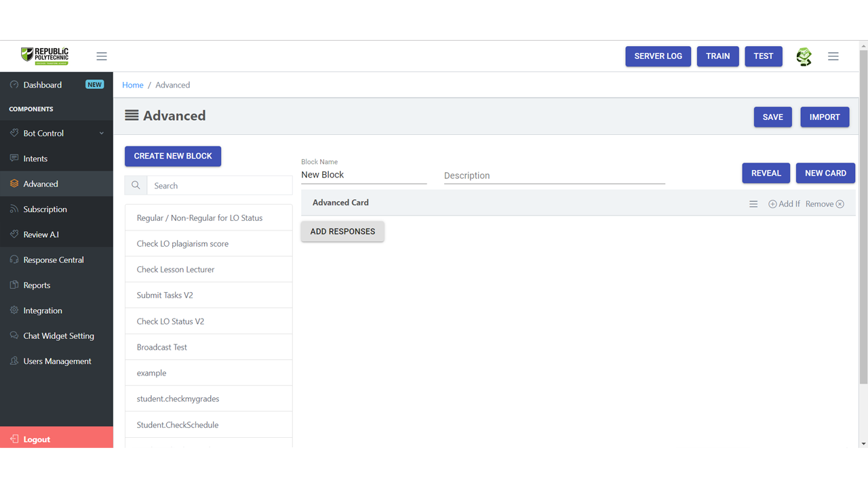Toggle the left sidebar hamburger icon

(x=102, y=56)
